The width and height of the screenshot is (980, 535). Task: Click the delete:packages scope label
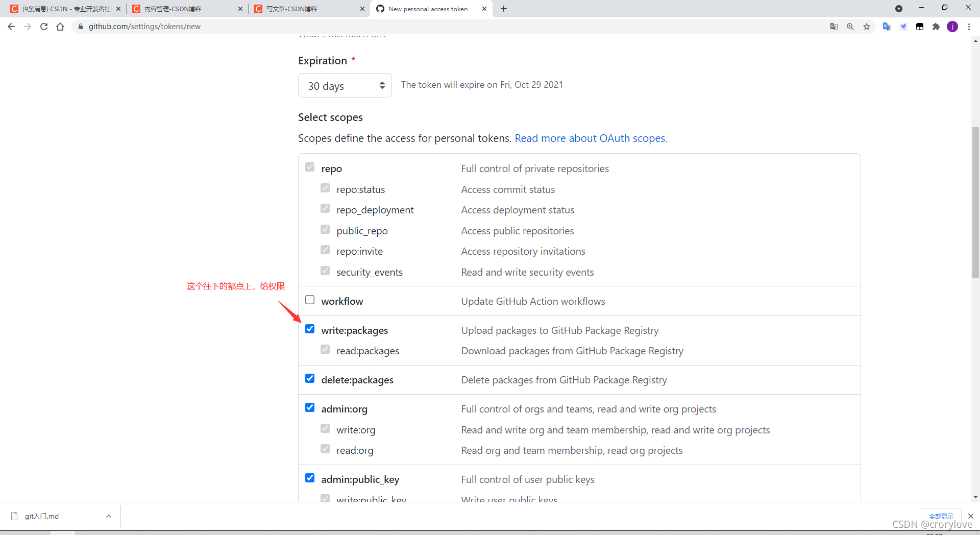[x=357, y=380]
